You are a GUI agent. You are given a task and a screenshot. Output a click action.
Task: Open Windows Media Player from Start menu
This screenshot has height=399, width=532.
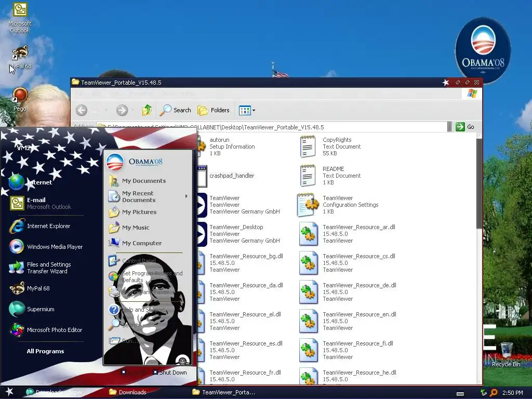point(46,247)
